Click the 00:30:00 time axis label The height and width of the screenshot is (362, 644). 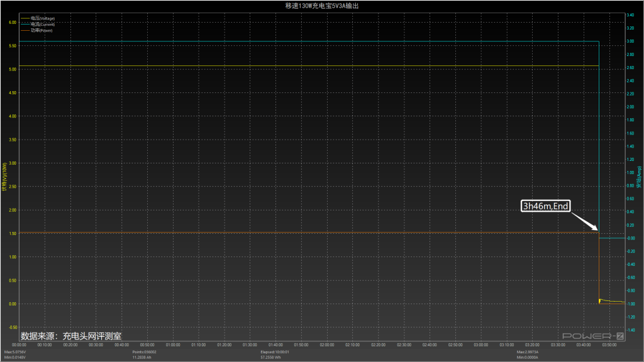click(x=96, y=345)
